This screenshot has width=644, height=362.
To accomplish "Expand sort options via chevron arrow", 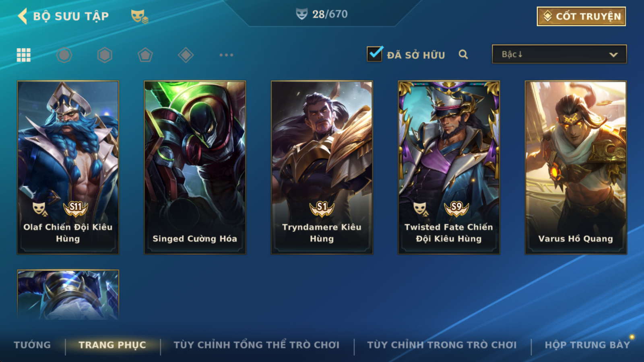I will (x=613, y=55).
